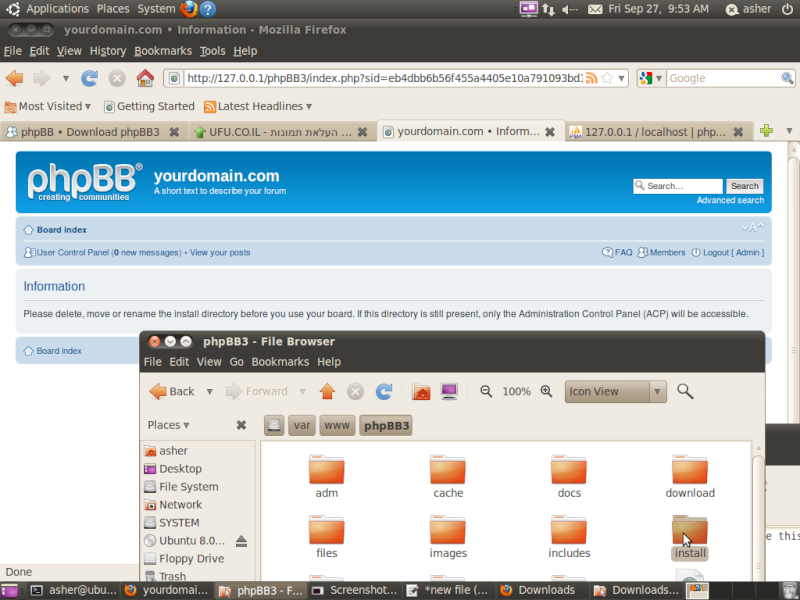Close the Places sidebar pane
Screen dimensions: 800x600
(241, 425)
